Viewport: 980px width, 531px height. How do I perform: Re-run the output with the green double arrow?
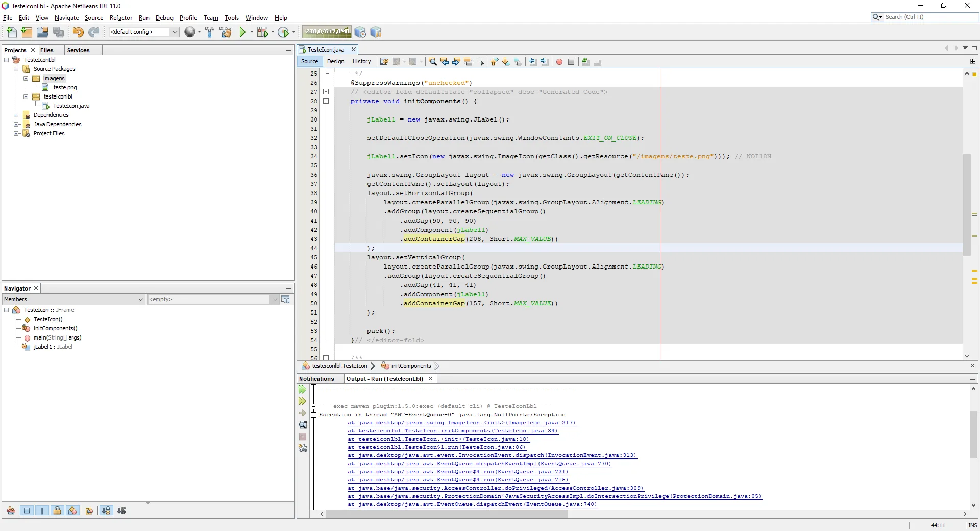tap(303, 390)
